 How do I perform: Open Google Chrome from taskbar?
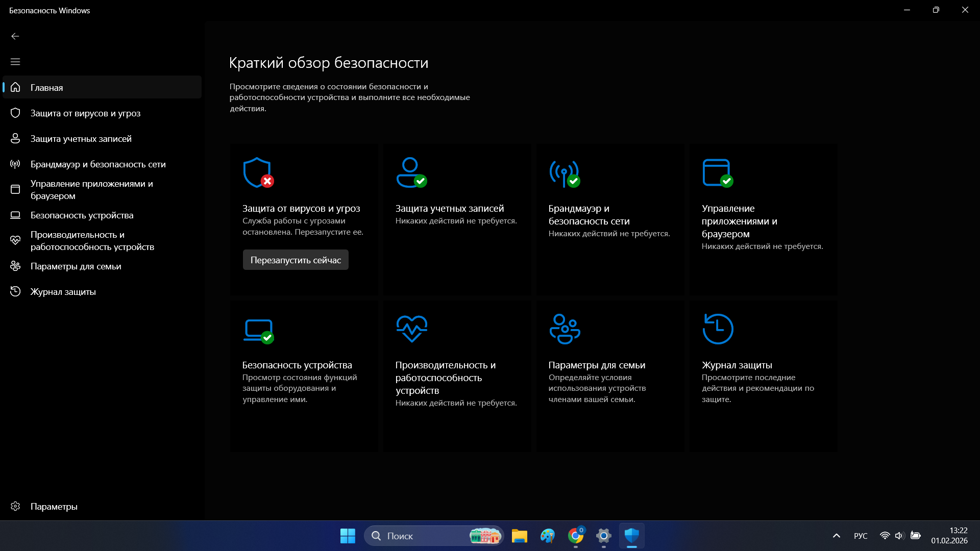576,536
